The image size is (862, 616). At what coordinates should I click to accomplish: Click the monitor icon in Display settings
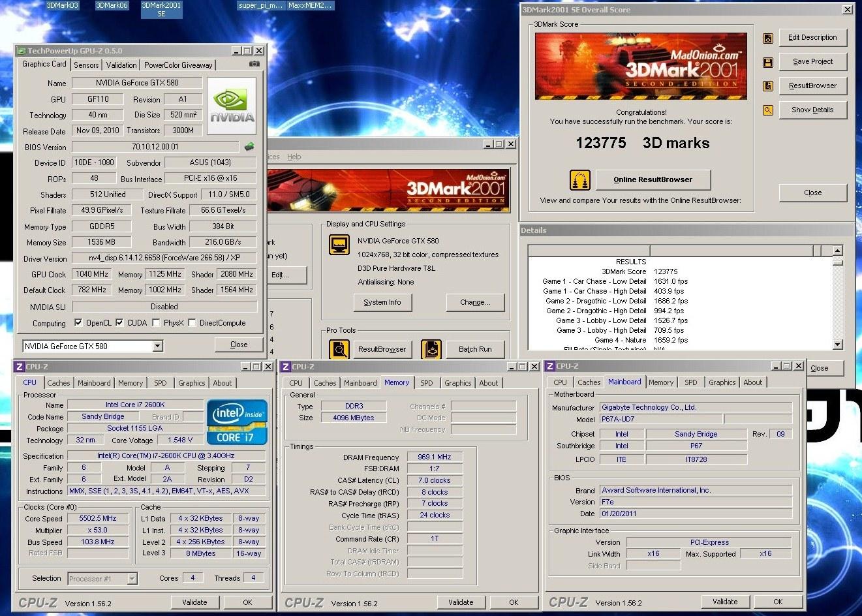click(339, 245)
